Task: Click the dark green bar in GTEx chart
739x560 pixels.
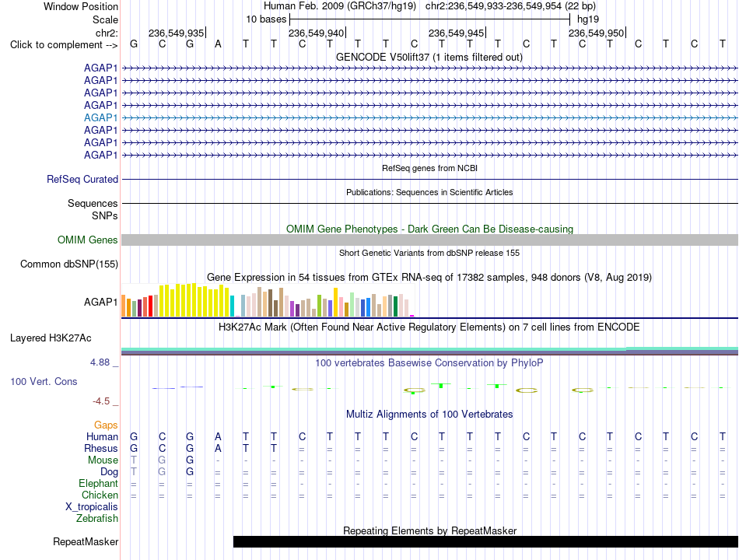Action: tap(395, 306)
